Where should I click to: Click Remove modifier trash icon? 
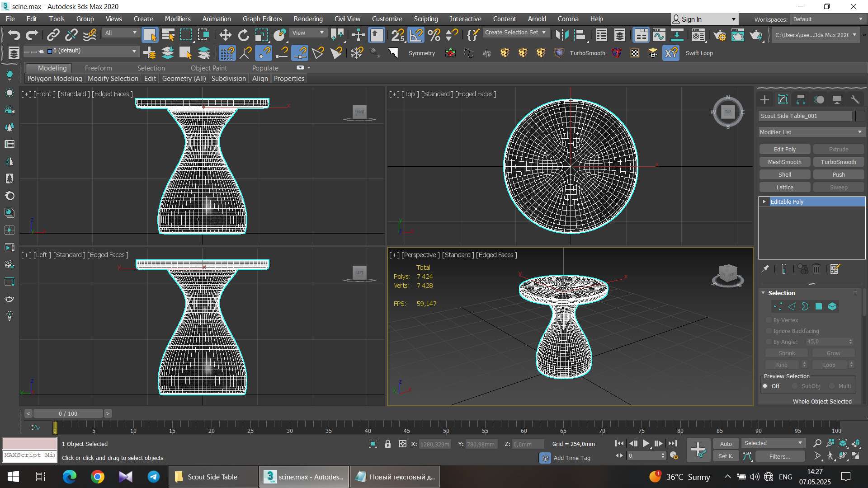816,269
